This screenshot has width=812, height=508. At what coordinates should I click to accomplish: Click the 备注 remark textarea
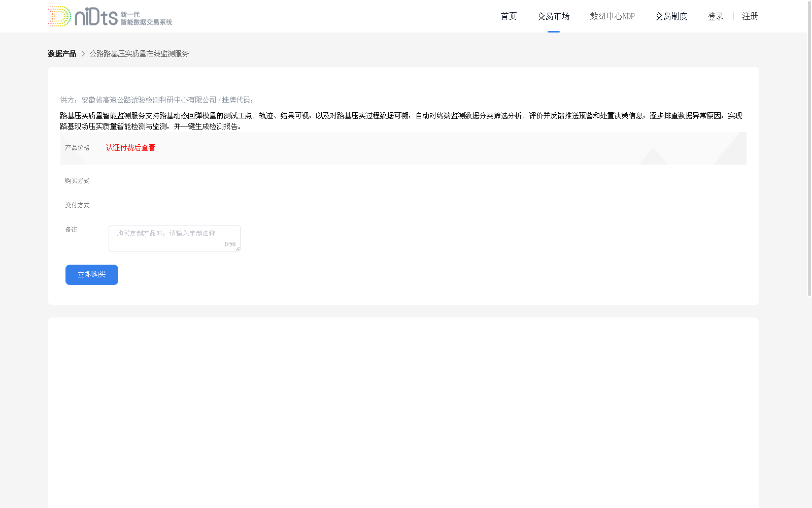[174, 238]
